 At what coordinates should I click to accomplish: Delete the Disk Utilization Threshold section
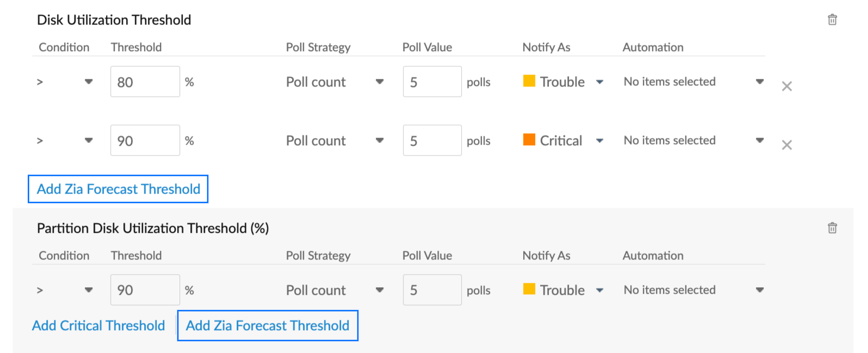832,19
